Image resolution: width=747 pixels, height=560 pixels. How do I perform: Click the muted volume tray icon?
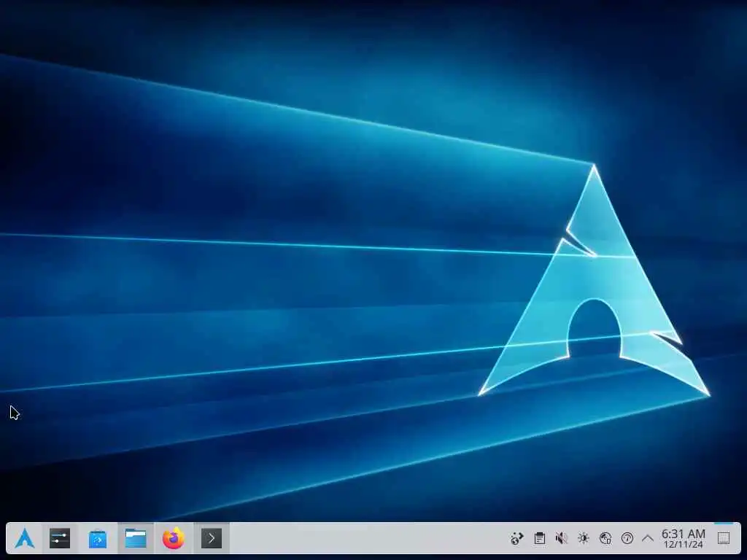561,538
